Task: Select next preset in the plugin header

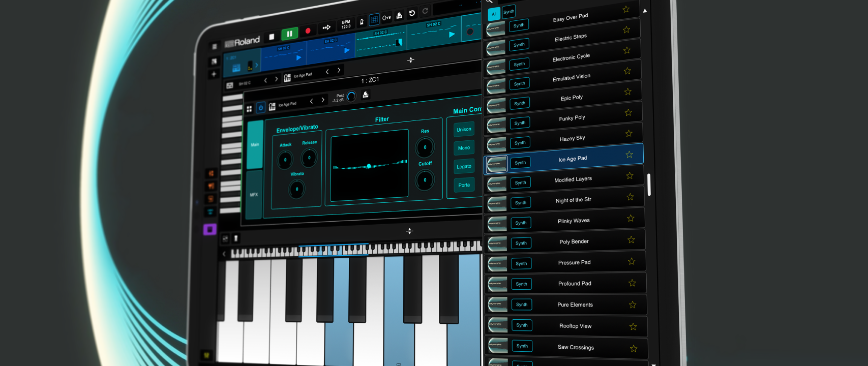Action: click(323, 100)
